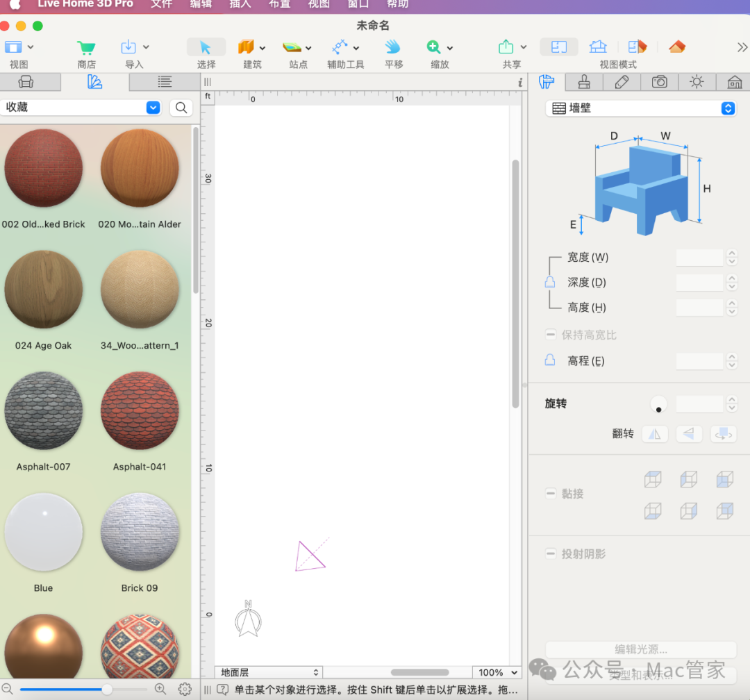Open the Apple menu
Image resolution: width=750 pixels, height=700 pixels.
coord(15,5)
